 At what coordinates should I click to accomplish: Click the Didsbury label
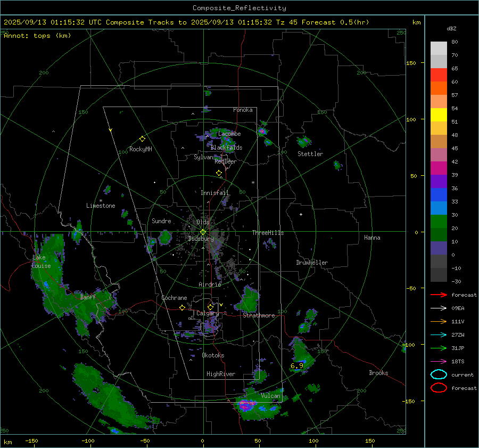click(x=201, y=239)
